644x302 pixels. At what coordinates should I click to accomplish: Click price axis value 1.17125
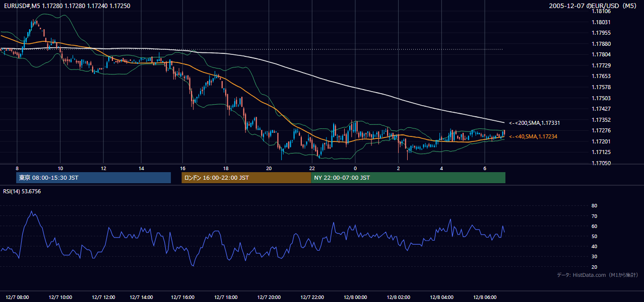pos(601,152)
